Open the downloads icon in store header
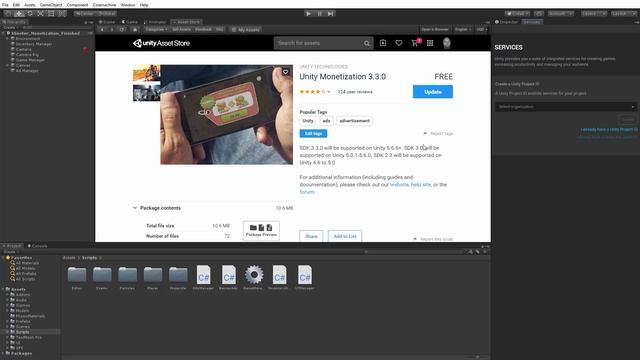 (x=383, y=43)
